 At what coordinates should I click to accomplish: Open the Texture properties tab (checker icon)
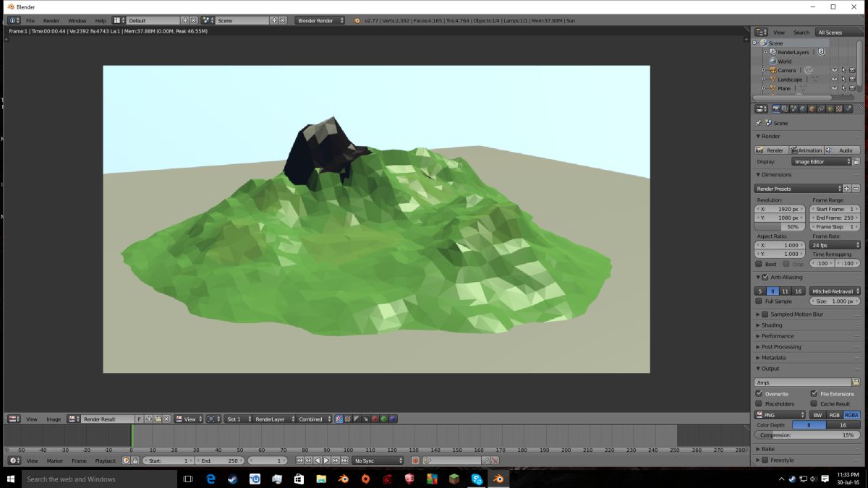click(838, 109)
